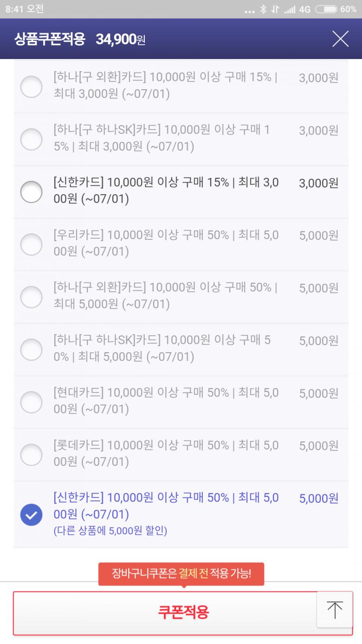
Task: Tap the data transfer arrows status icon
Action: click(276, 9)
